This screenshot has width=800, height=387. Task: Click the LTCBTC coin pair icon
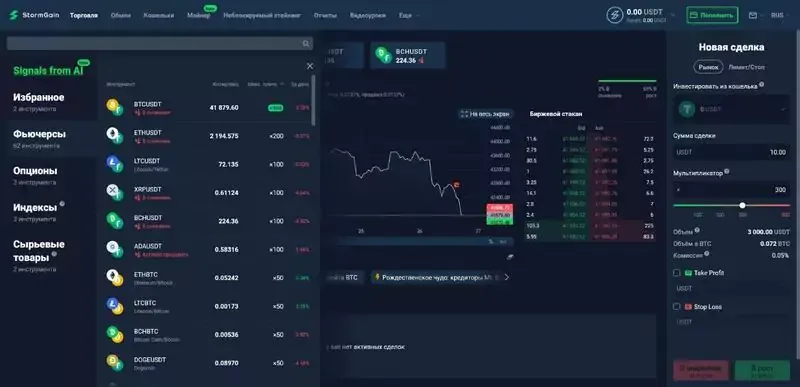coord(115,306)
